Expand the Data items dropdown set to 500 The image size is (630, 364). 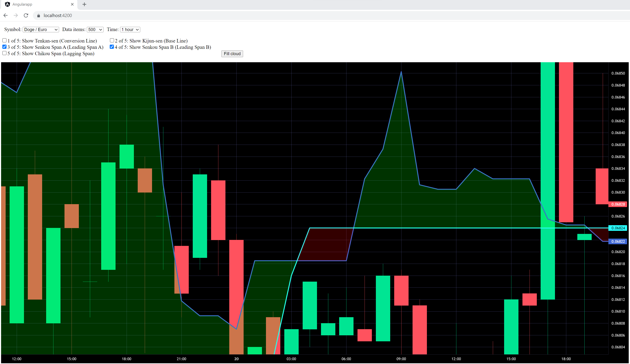point(95,29)
